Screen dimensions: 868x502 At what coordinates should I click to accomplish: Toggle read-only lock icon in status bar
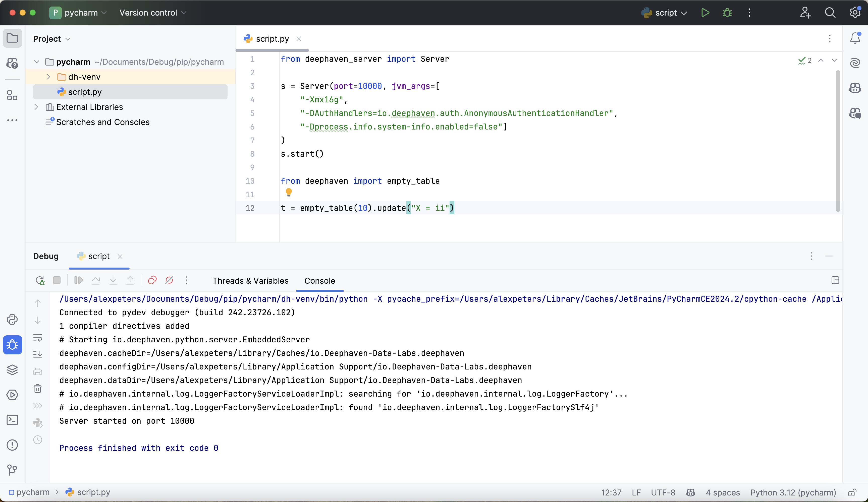(852, 492)
